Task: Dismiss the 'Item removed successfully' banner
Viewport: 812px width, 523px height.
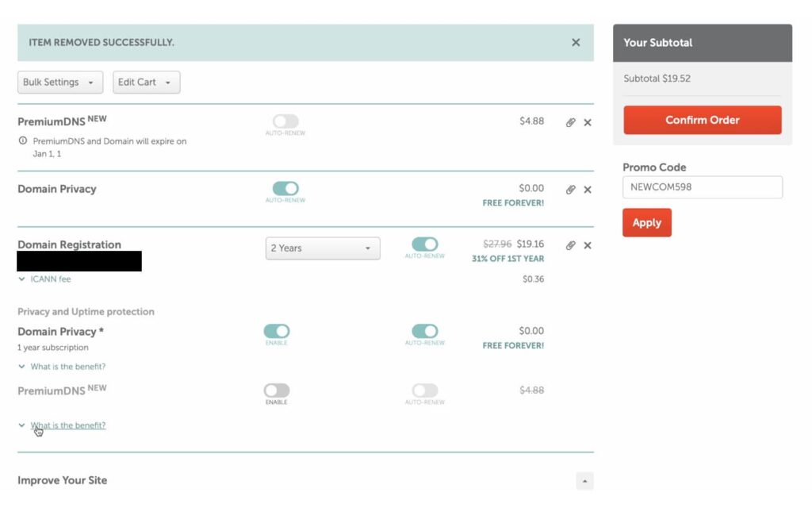Action: pyautogui.click(x=576, y=43)
